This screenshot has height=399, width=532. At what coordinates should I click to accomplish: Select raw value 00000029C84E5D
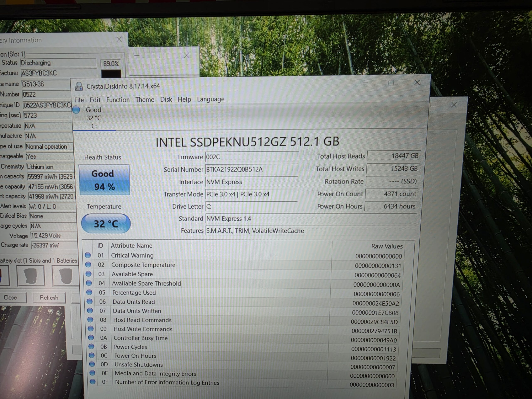[374, 322]
